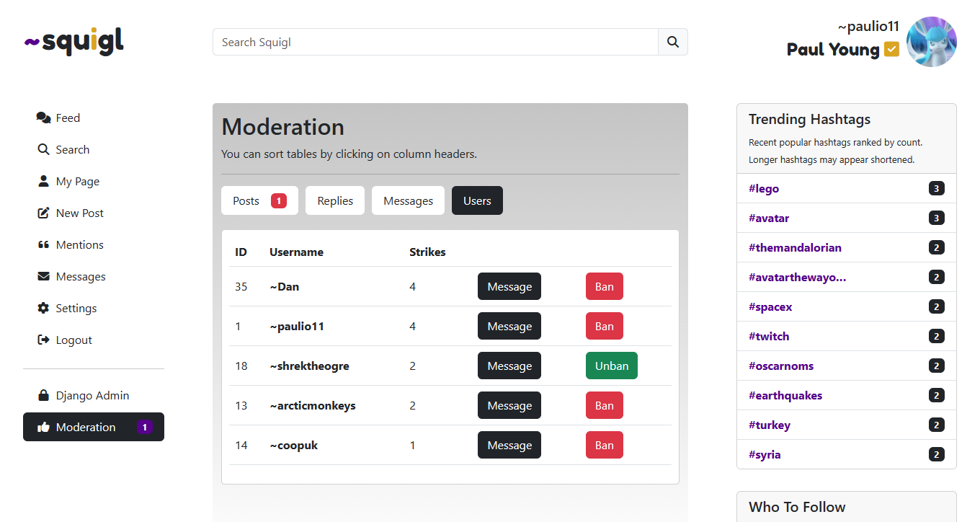The image size is (980, 522).
Task: Open the #avatar hashtag
Action: 769,218
